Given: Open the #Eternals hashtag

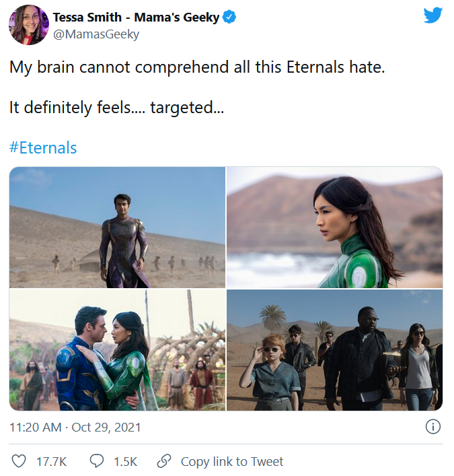Looking at the screenshot, I should click(x=43, y=148).
